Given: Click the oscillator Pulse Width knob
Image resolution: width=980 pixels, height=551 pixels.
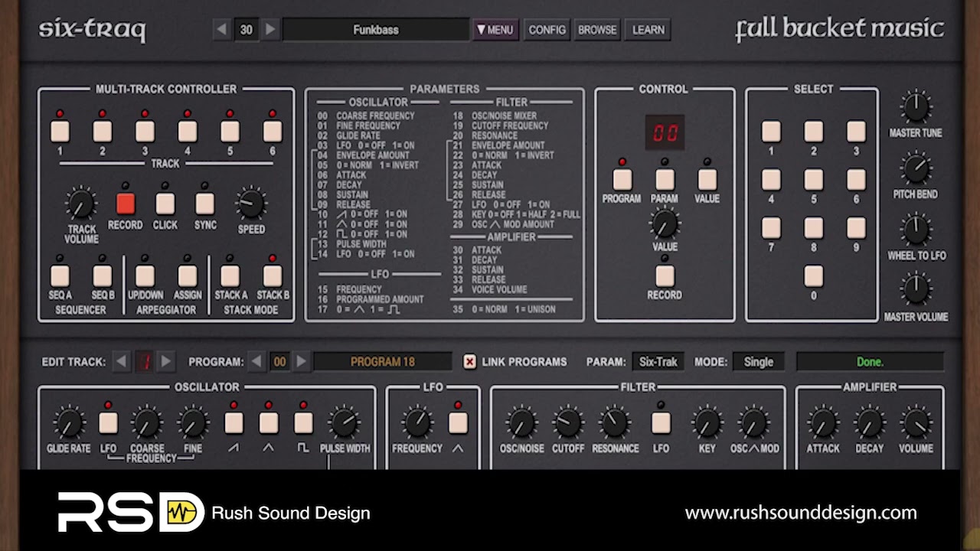Looking at the screenshot, I should [x=345, y=423].
